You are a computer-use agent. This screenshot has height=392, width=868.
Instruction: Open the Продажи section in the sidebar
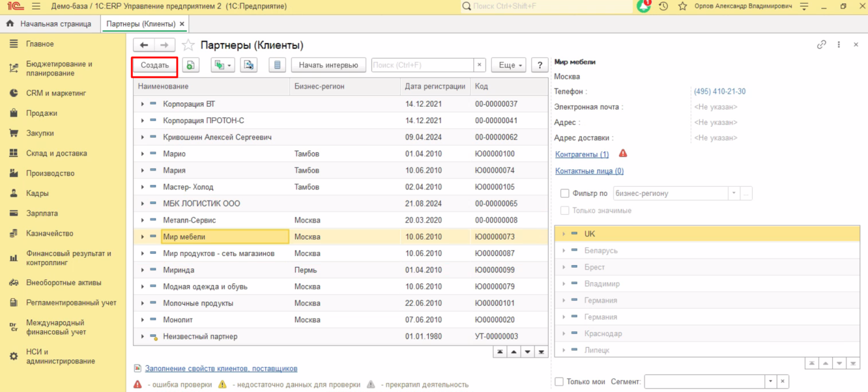(41, 113)
